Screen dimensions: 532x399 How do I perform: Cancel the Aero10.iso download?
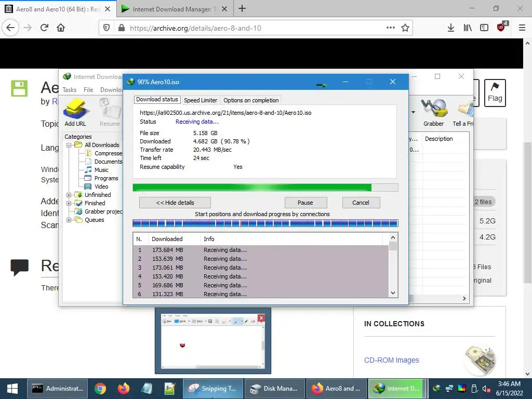361,203
